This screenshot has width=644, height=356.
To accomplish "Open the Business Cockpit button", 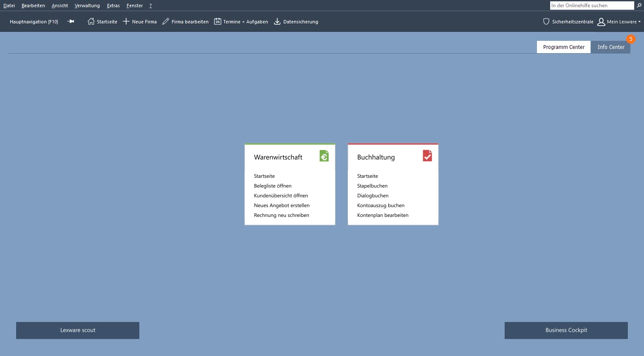I will (x=566, y=330).
